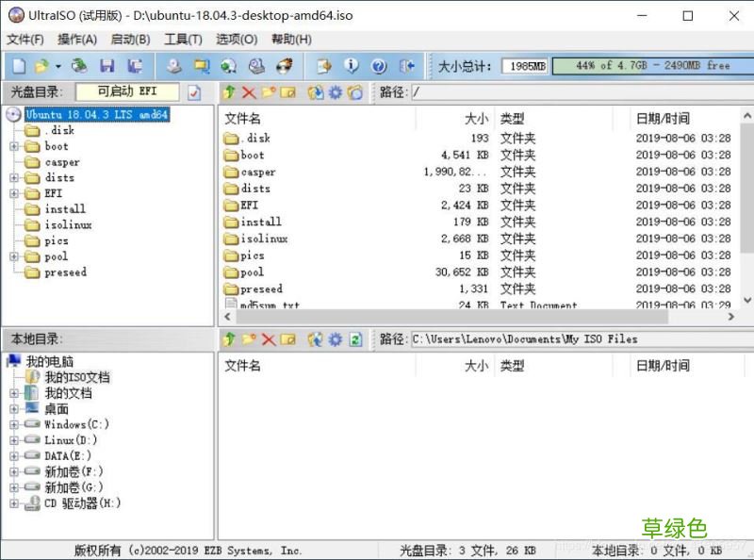Click the EZB Systems copyright text

pyautogui.click(x=198, y=550)
